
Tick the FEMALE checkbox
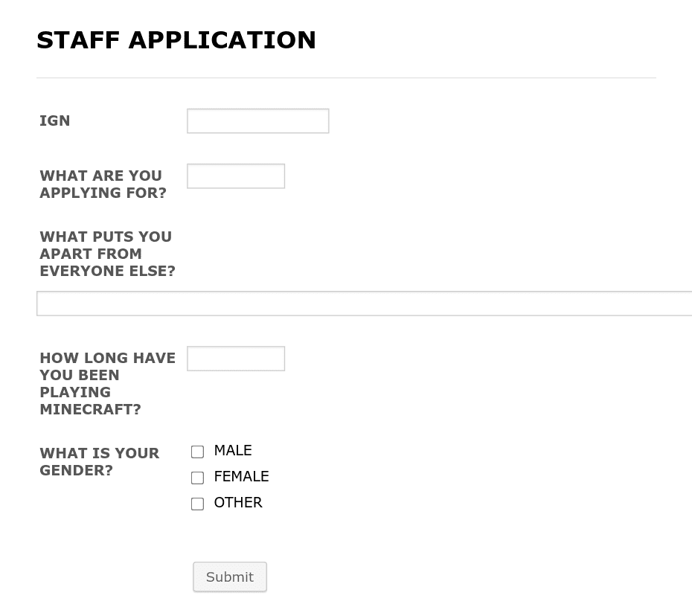coord(197,478)
